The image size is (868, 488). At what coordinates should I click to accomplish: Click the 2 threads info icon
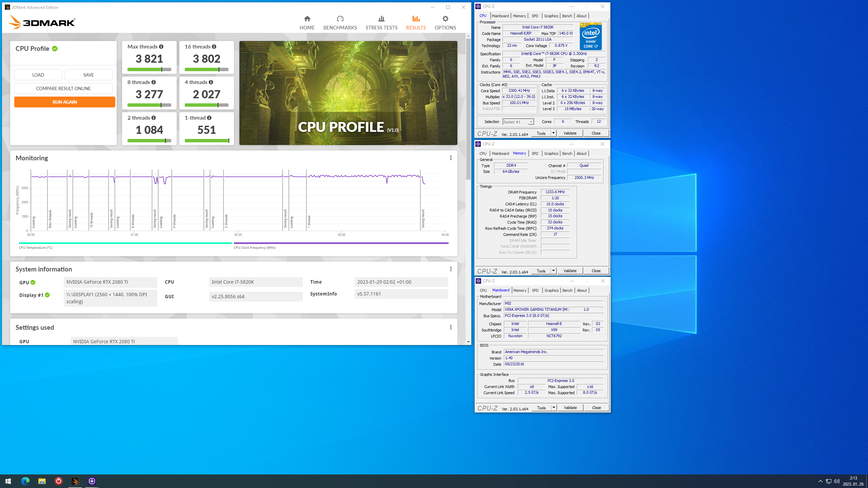154,118
